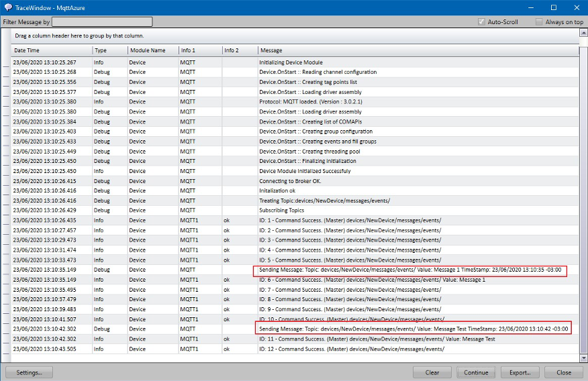This screenshot has width=588, height=381.
Task: Enable the Auto-Scroll checkbox
Action: (481, 22)
